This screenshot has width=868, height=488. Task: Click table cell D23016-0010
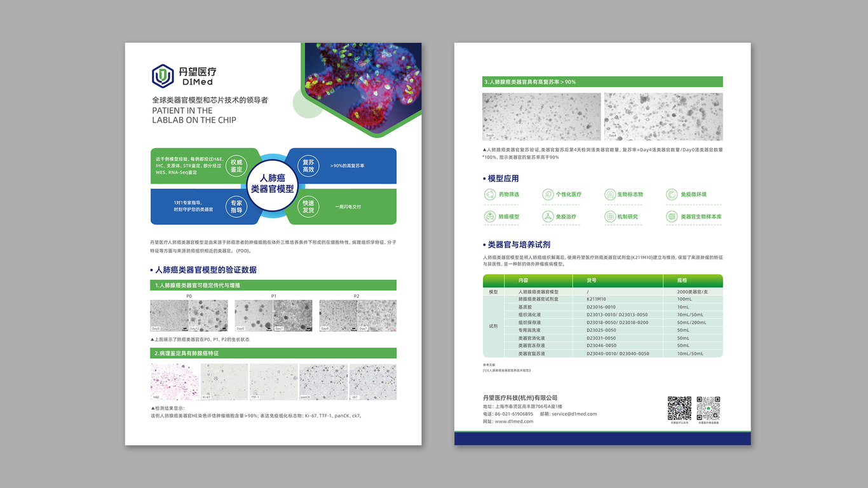pyautogui.click(x=600, y=307)
